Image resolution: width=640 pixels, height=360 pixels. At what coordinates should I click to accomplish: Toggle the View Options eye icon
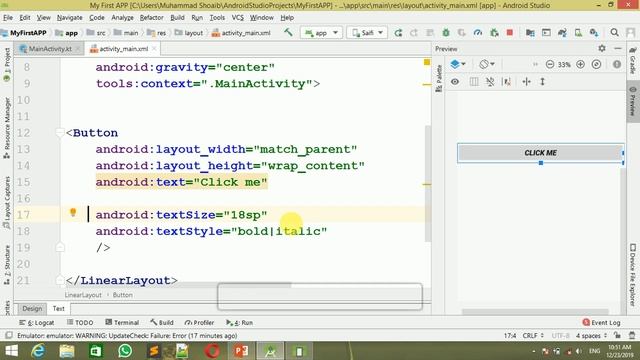[455, 82]
